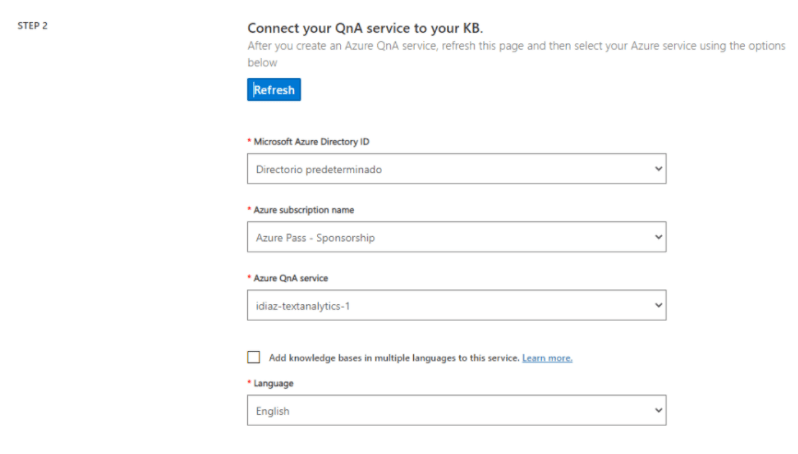Click the 'Microsoft Azure Directory ID' field label
798x454 pixels.
pos(311,141)
